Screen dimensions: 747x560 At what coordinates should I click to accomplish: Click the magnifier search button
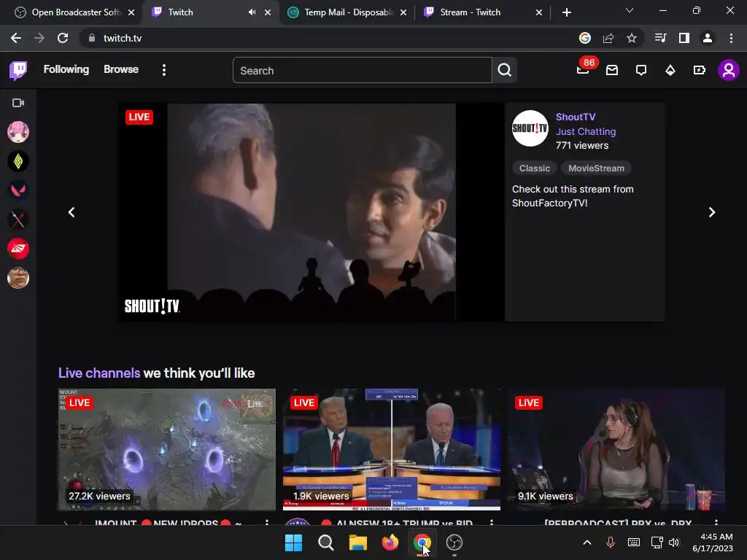[x=505, y=71]
